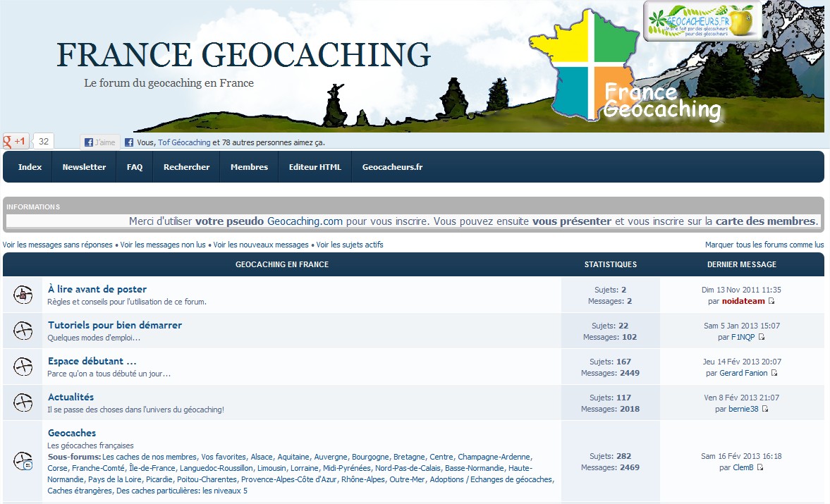Screen dimensions: 830x504
Task: View latest post icon next to bernie38
Action: [765, 409]
